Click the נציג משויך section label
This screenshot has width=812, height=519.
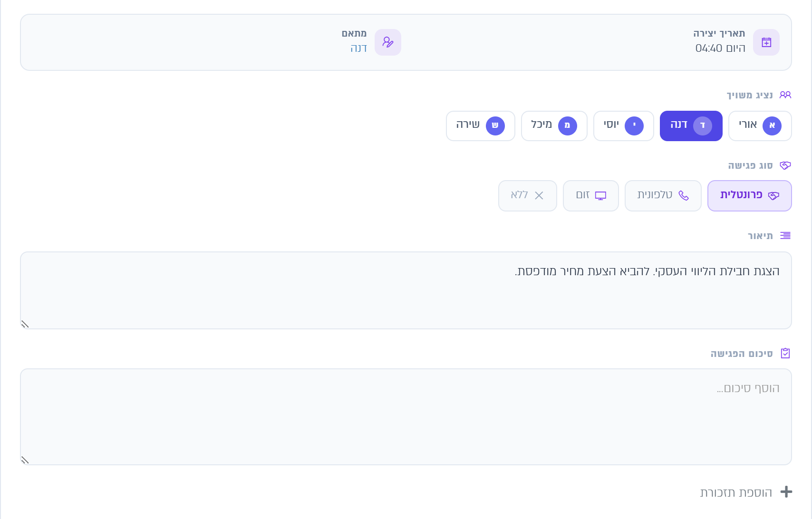pyautogui.click(x=750, y=95)
